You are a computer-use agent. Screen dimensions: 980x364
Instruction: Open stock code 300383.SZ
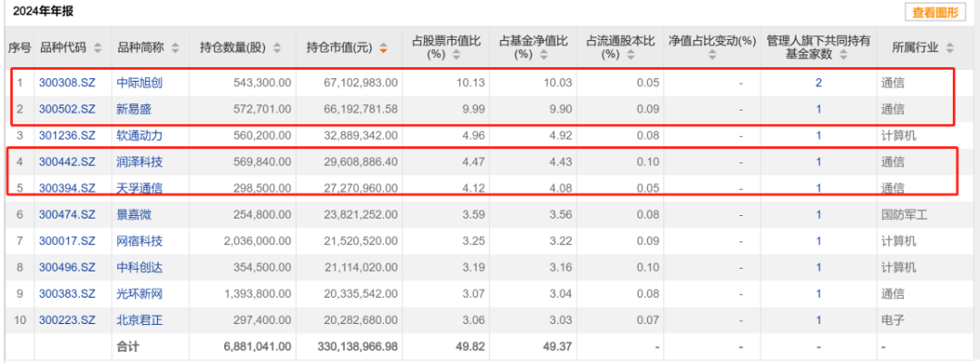67,294
